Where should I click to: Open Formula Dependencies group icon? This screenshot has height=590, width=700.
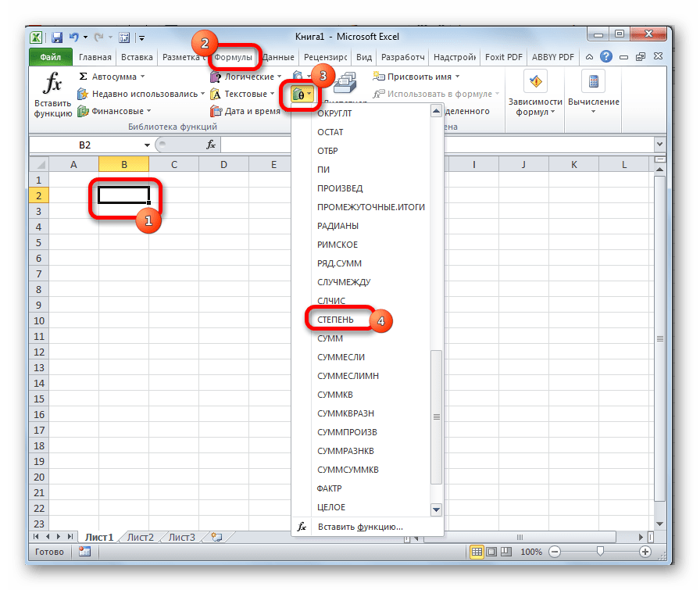tap(534, 83)
